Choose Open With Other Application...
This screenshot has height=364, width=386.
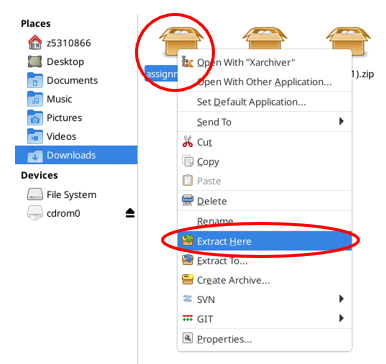pos(265,82)
